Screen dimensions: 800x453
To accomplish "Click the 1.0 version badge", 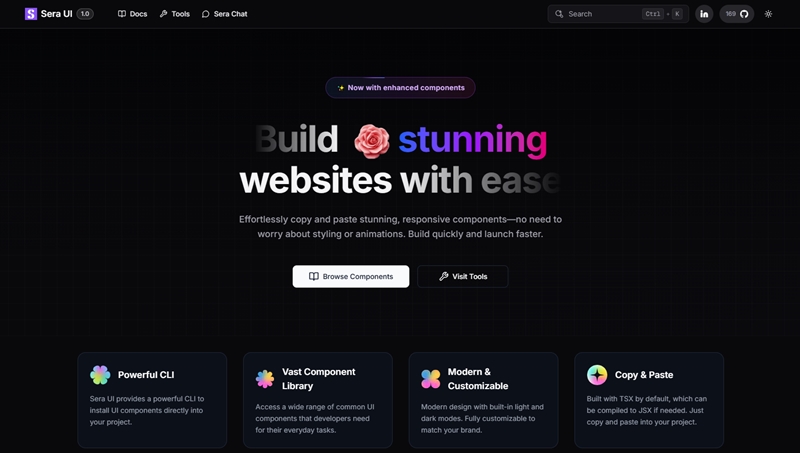I will 85,14.
